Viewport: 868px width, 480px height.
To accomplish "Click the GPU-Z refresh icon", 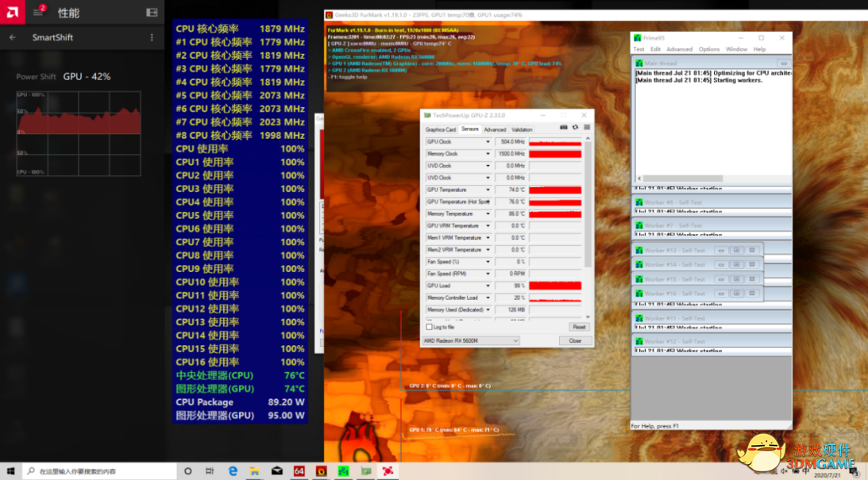I will [x=575, y=127].
